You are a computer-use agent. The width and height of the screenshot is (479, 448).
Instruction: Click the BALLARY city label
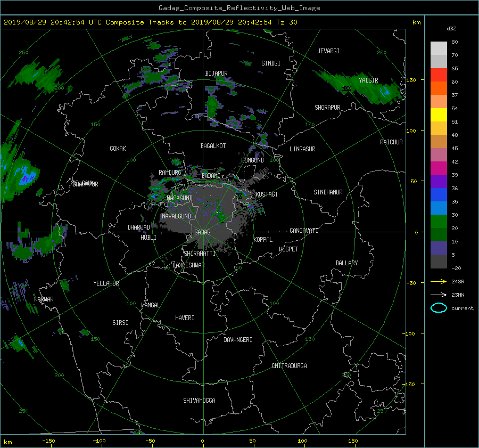(346, 263)
